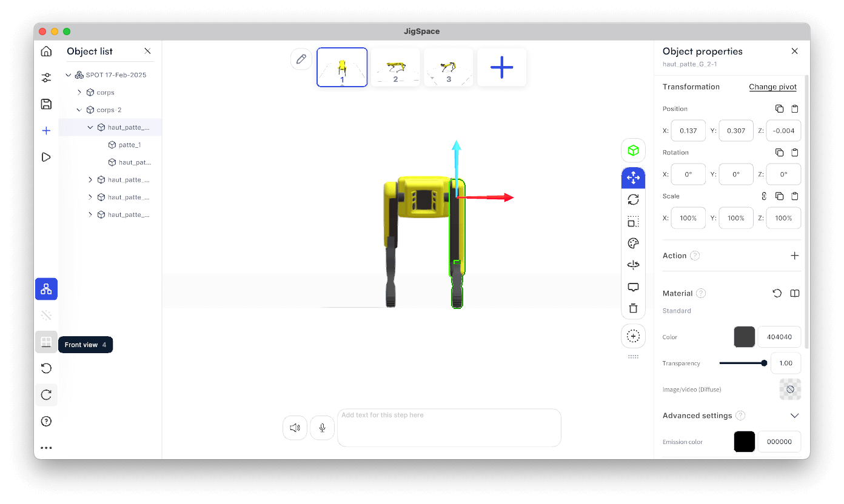Add a label with the speech bubble tool
Viewport: 844px width, 504px height.
click(633, 287)
